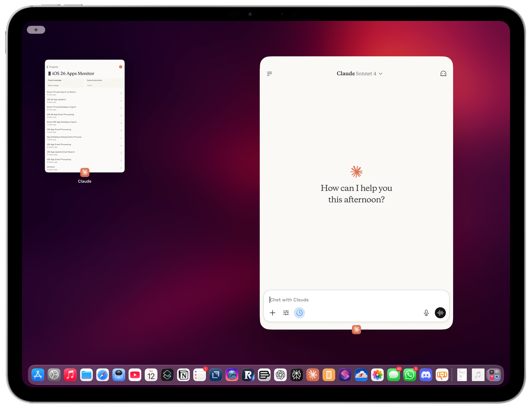Image resolution: width=532 pixels, height=408 pixels.
Task: Launch Shortcuts from the Dock
Action: (x=345, y=375)
